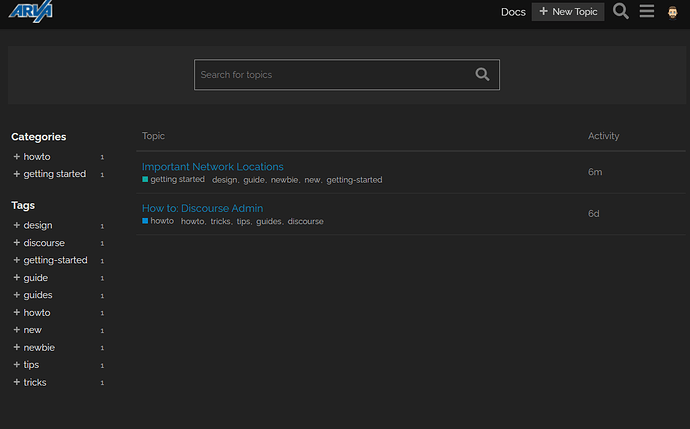690x429 pixels.
Task: Click howto tag under Discourse Admin topic
Action: [192, 221]
